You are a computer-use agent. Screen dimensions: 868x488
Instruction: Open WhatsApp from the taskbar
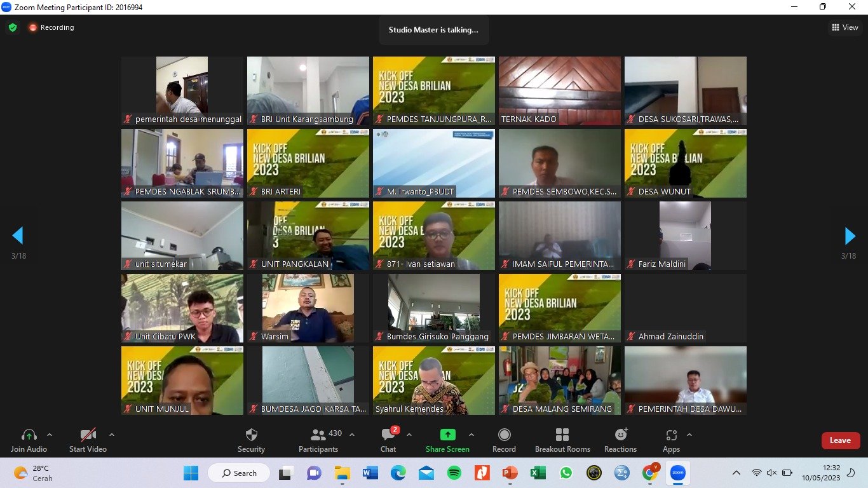566,473
